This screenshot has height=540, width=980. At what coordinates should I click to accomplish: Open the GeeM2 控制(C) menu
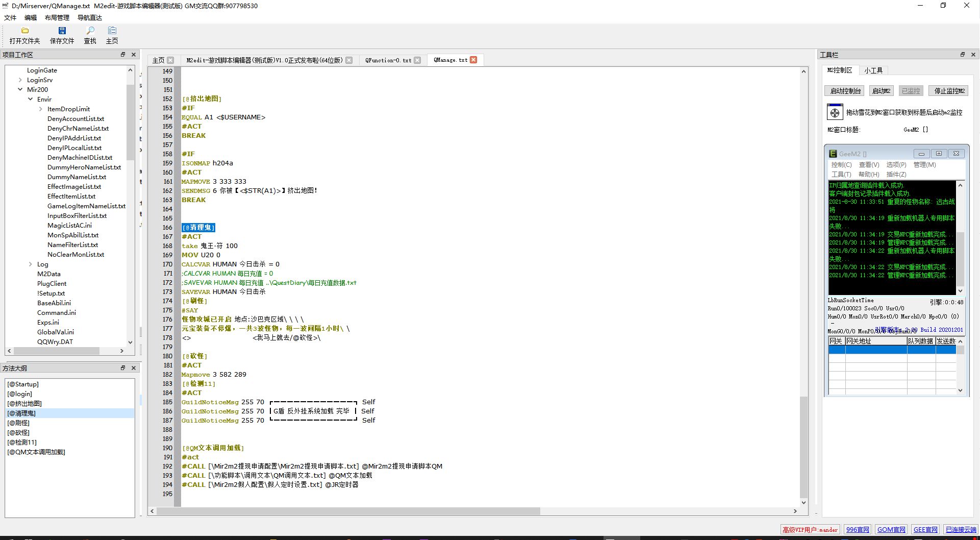(841, 165)
